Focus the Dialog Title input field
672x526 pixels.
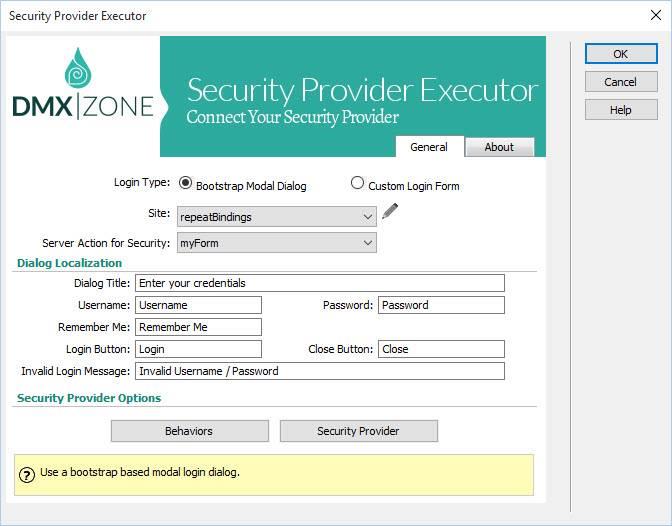tap(320, 283)
